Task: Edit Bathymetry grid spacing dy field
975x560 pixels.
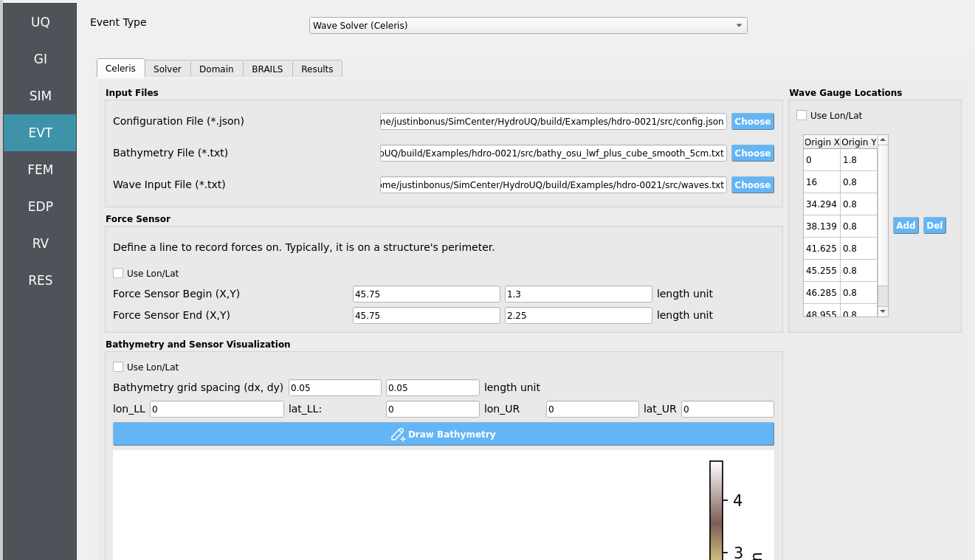Action: tap(433, 387)
